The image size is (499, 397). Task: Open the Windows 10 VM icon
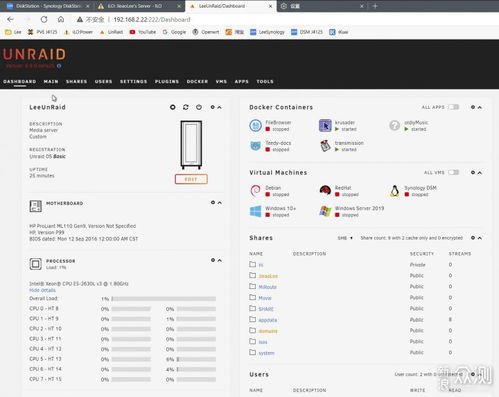256,211
